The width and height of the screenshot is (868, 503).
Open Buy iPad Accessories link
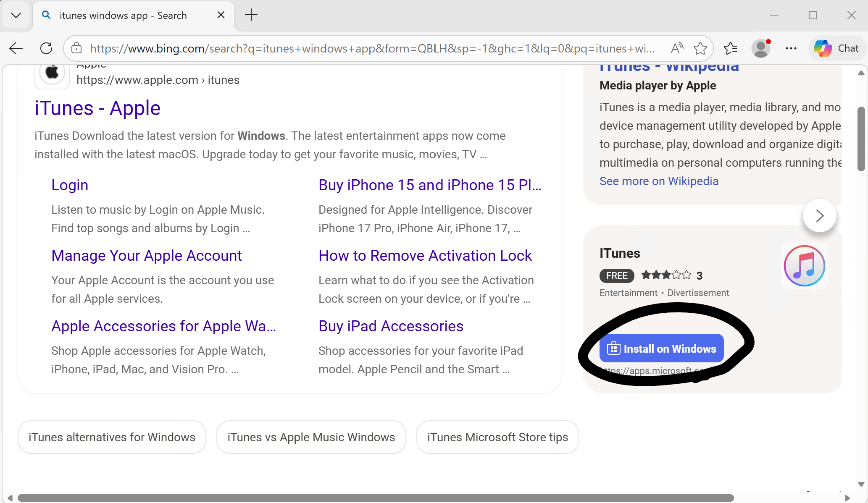coord(391,326)
